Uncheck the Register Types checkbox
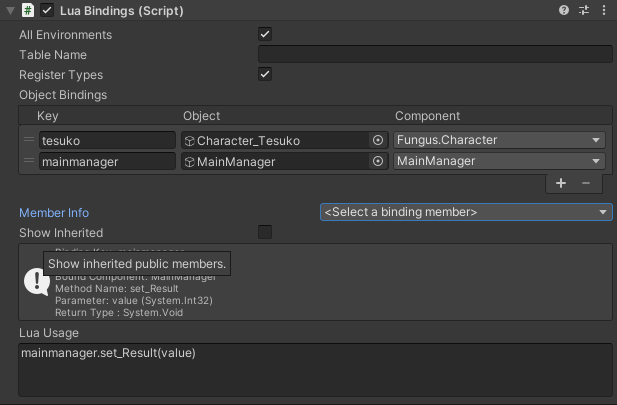617x405 pixels. [265, 75]
